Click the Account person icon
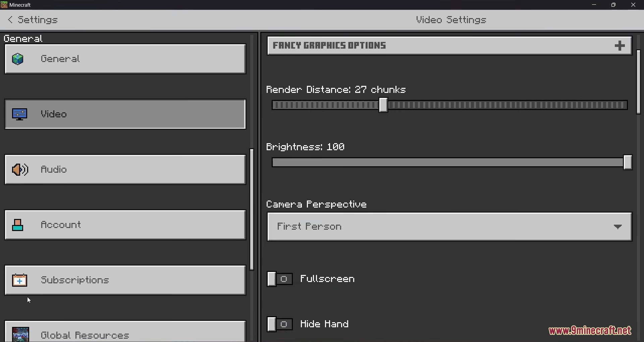The image size is (644, 342). click(x=18, y=225)
